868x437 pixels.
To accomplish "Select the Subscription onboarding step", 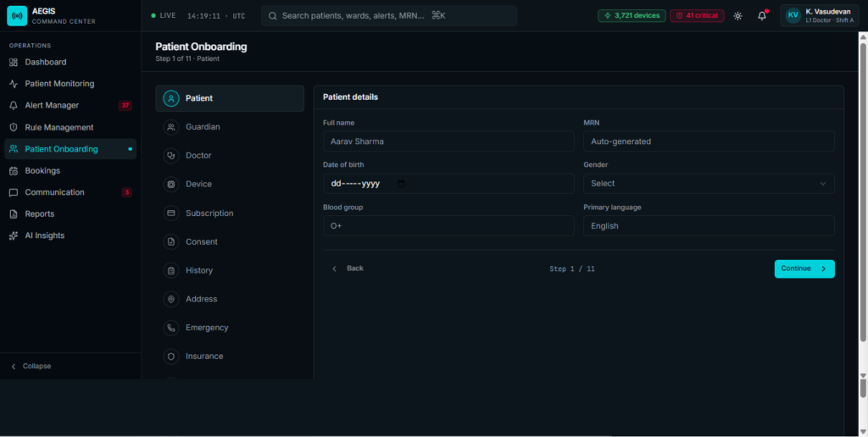I will coord(230,213).
